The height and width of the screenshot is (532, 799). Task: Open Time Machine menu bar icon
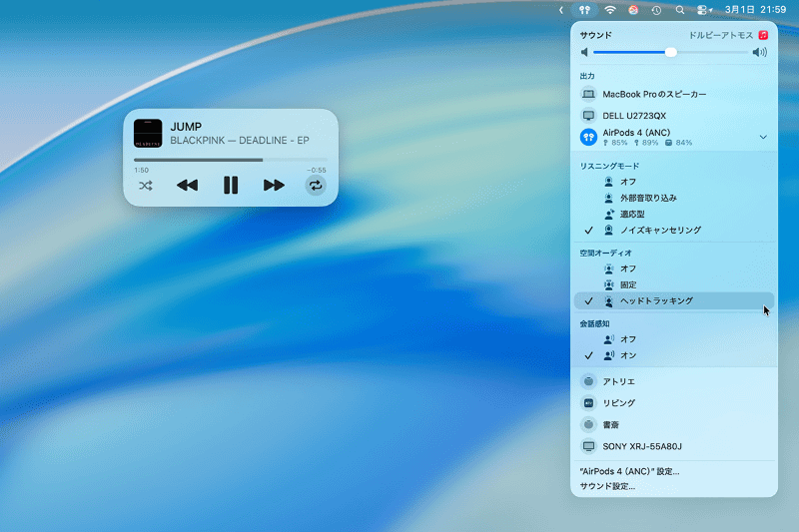[x=656, y=10]
